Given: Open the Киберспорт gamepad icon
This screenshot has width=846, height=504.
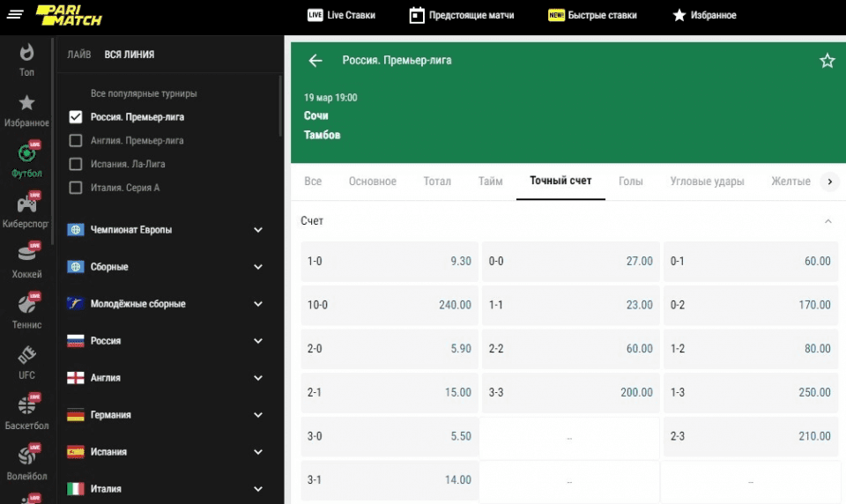Looking at the screenshot, I should tap(26, 204).
